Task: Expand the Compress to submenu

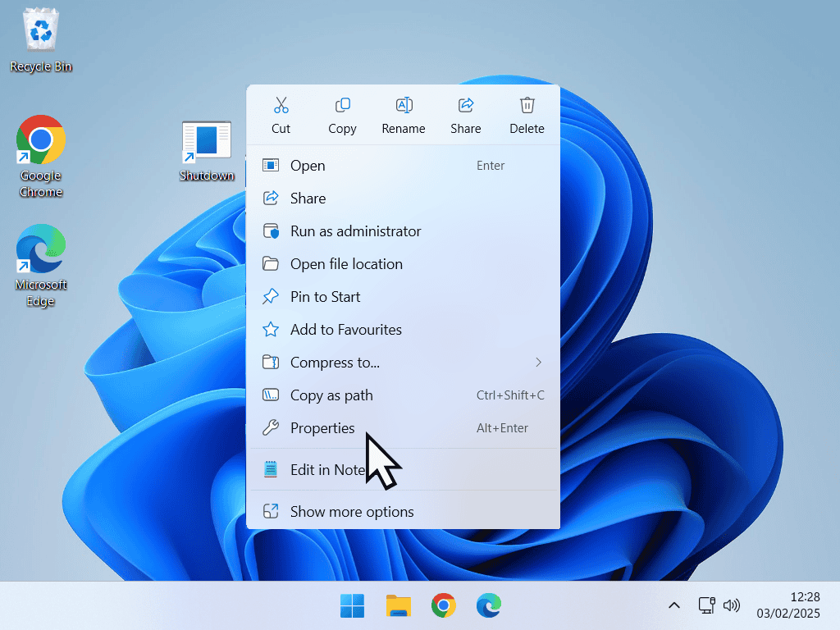Action: pyautogui.click(x=403, y=363)
